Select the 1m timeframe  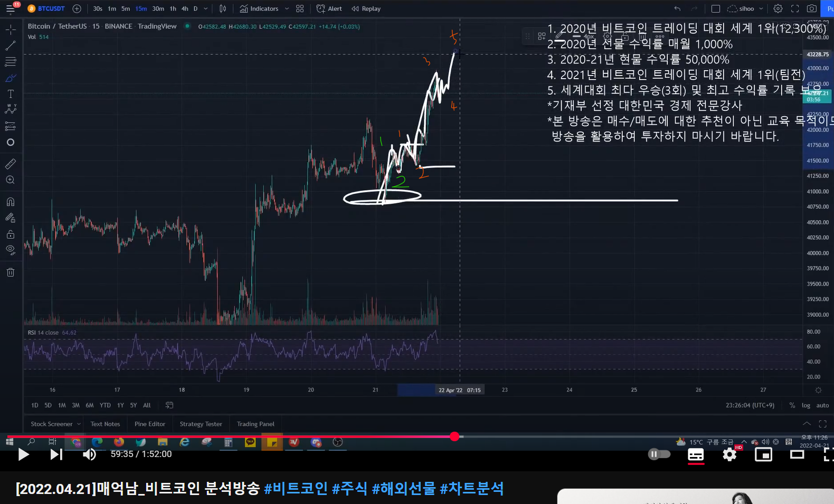pos(112,9)
